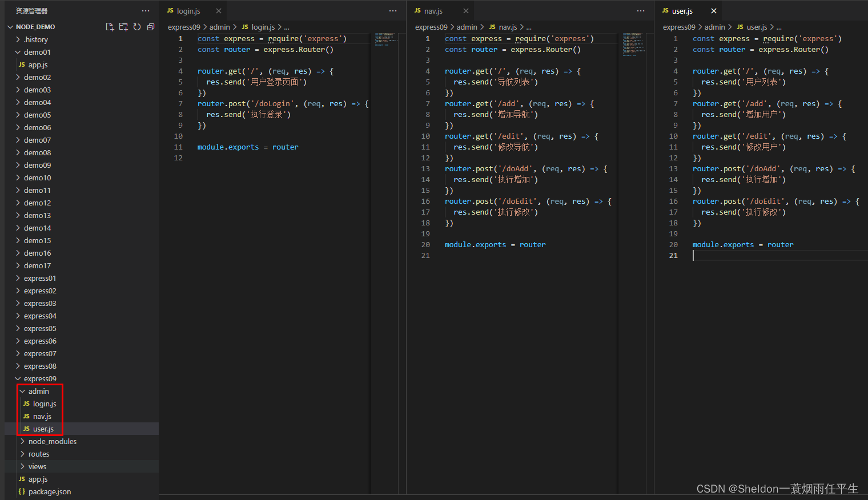The height and width of the screenshot is (500, 868).
Task: Expand the express08 folder
Action: pyautogui.click(x=82, y=366)
